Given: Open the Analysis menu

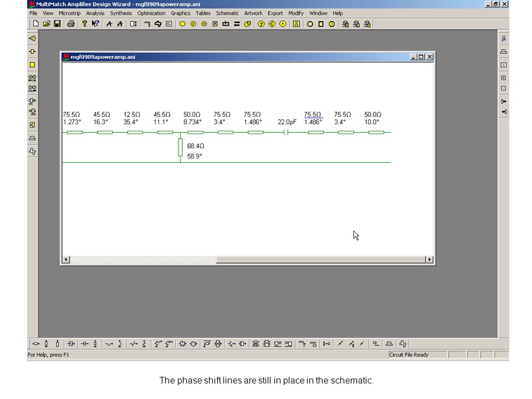Looking at the screenshot, I should click(95, 13).
